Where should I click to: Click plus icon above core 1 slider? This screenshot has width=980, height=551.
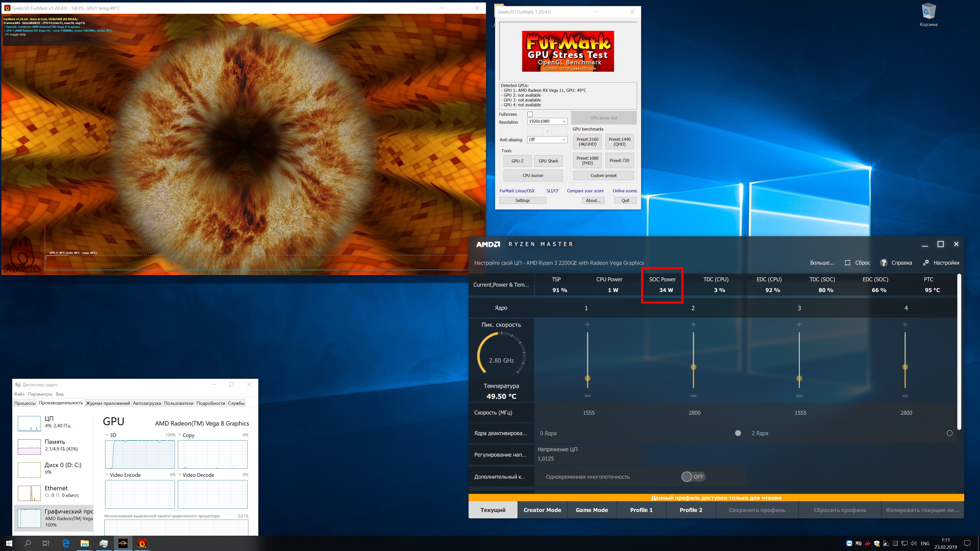[x=587, y=324]
